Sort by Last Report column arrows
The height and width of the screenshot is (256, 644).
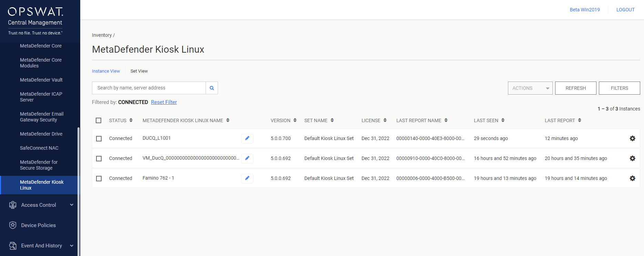coord(580,120)
